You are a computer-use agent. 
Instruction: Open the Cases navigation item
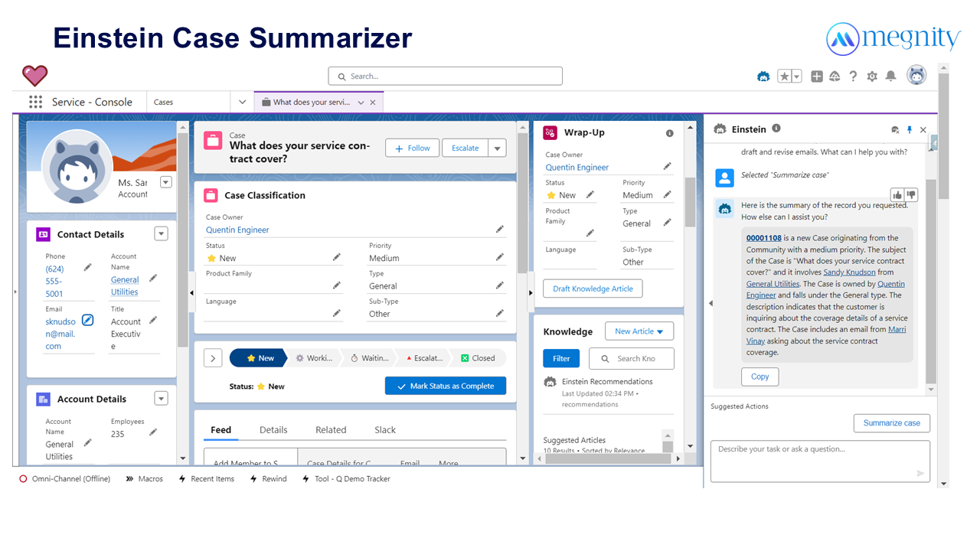coord(164,102)
